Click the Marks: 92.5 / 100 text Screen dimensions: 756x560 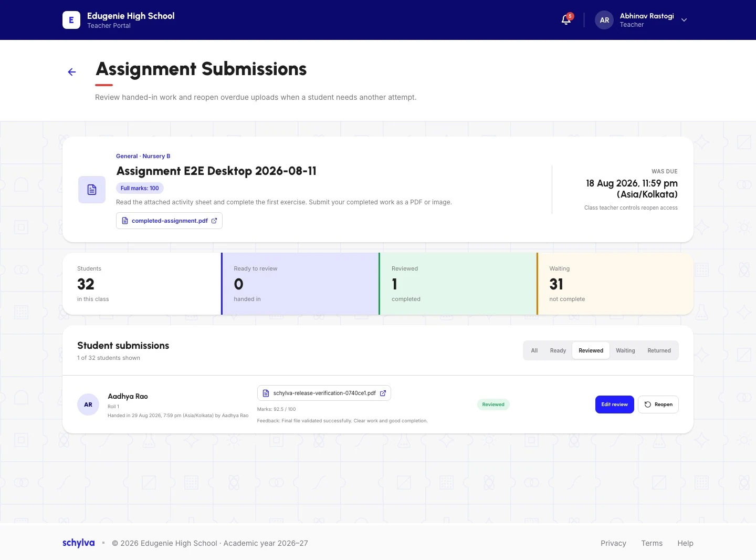(276, 409)
